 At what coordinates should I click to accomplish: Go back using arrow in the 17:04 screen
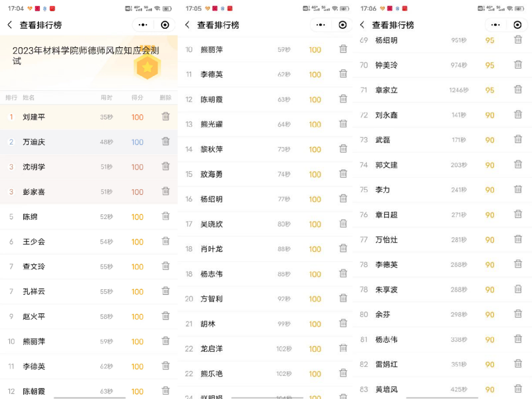click(x=10, y=25)
